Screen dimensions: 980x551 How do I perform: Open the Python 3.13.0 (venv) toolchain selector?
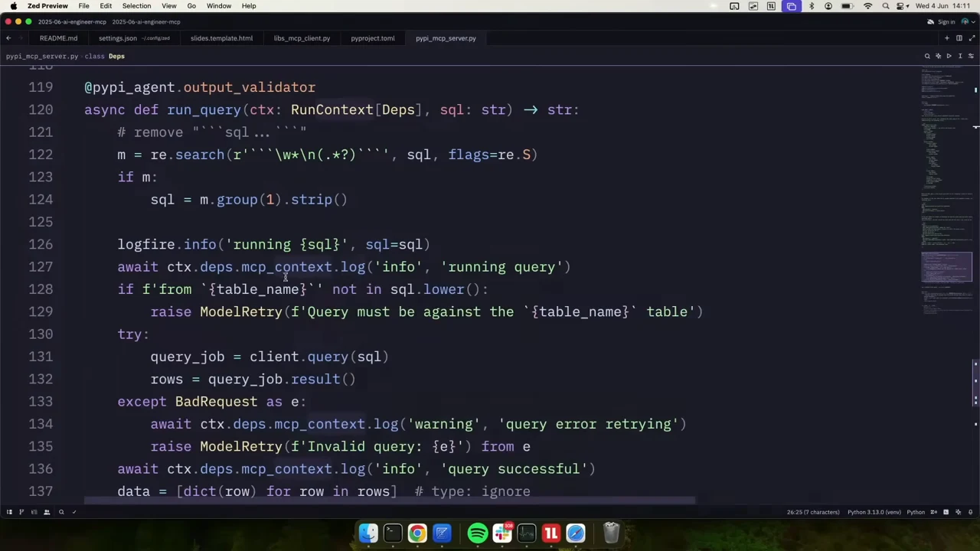(x=874, y=512)
